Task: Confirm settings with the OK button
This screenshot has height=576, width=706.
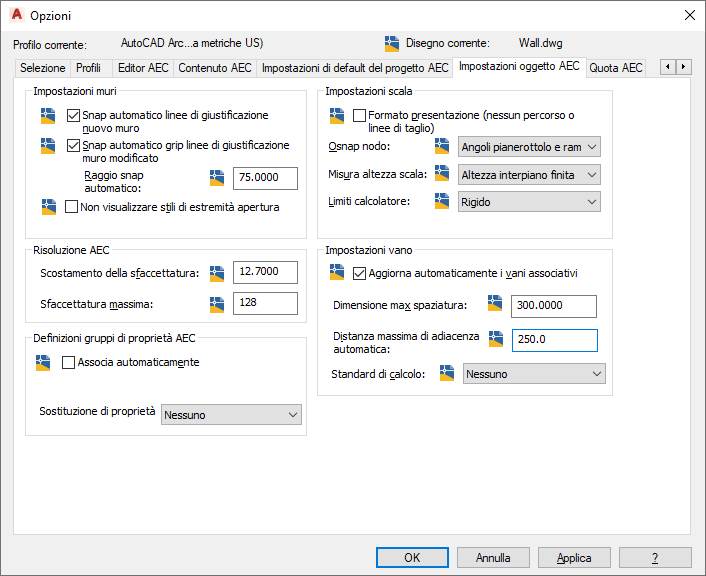Action: 412,558
